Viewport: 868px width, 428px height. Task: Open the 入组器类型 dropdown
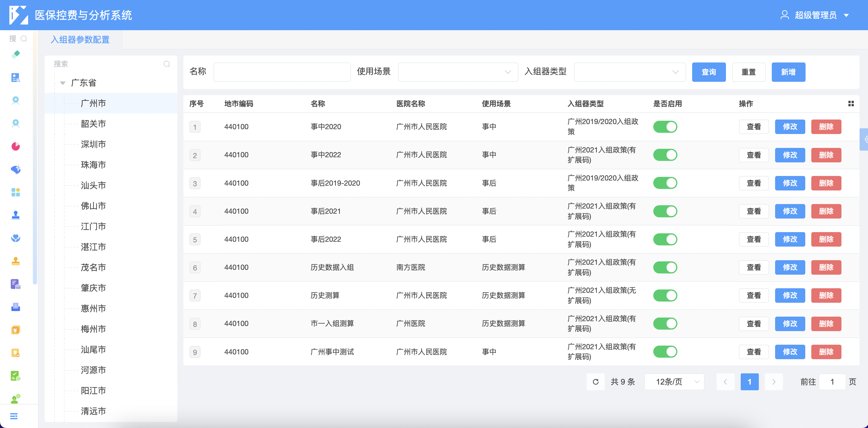click(630, 72)
